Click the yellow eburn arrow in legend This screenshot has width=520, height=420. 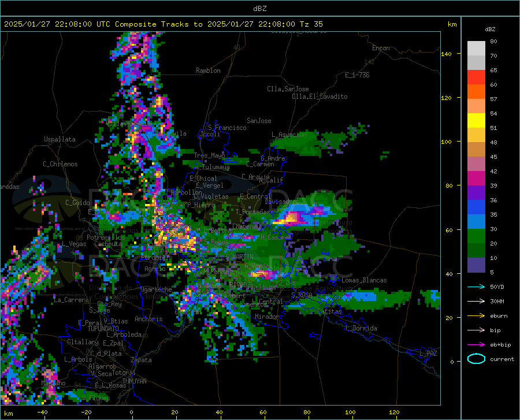476,315
